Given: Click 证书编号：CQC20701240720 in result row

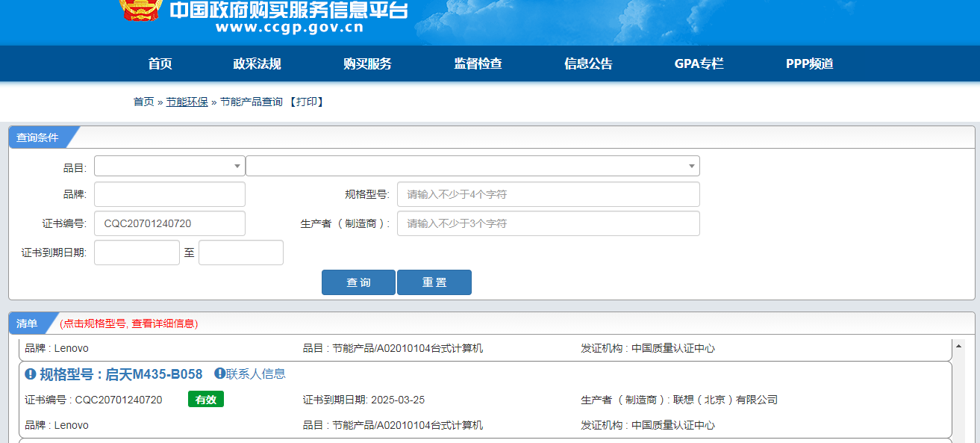Looking at the screenshot, I should [x=93, y=400].
